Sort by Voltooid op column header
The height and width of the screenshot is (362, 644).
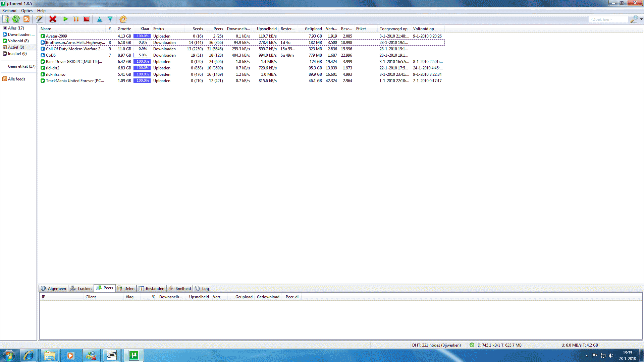click(428, 29)
